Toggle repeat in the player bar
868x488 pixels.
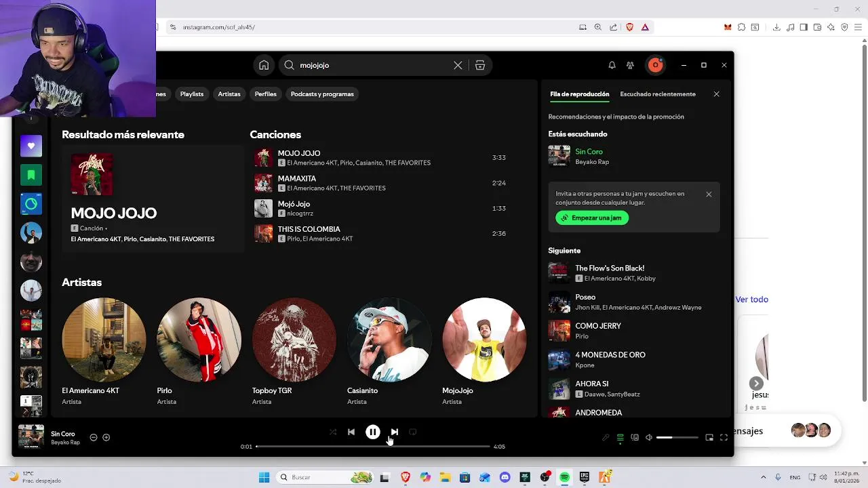(412, 432)
